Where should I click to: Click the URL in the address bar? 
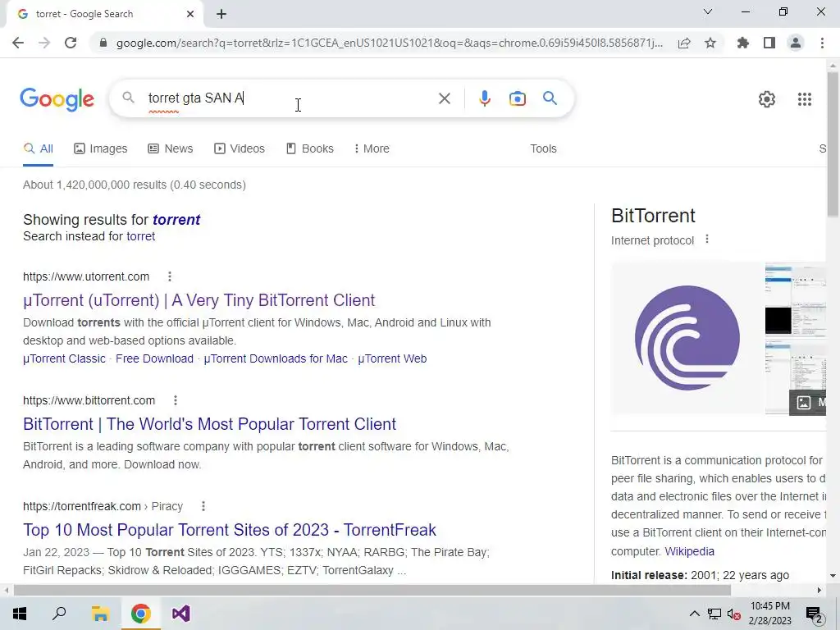[x=390, y=43]
